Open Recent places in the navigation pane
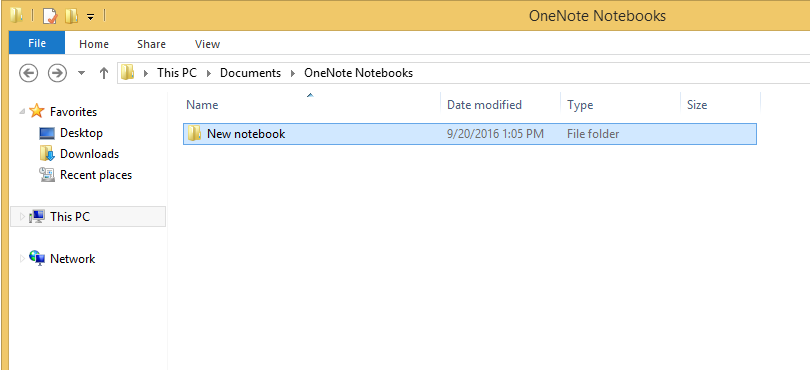810x372 pixels. (96, 175)
